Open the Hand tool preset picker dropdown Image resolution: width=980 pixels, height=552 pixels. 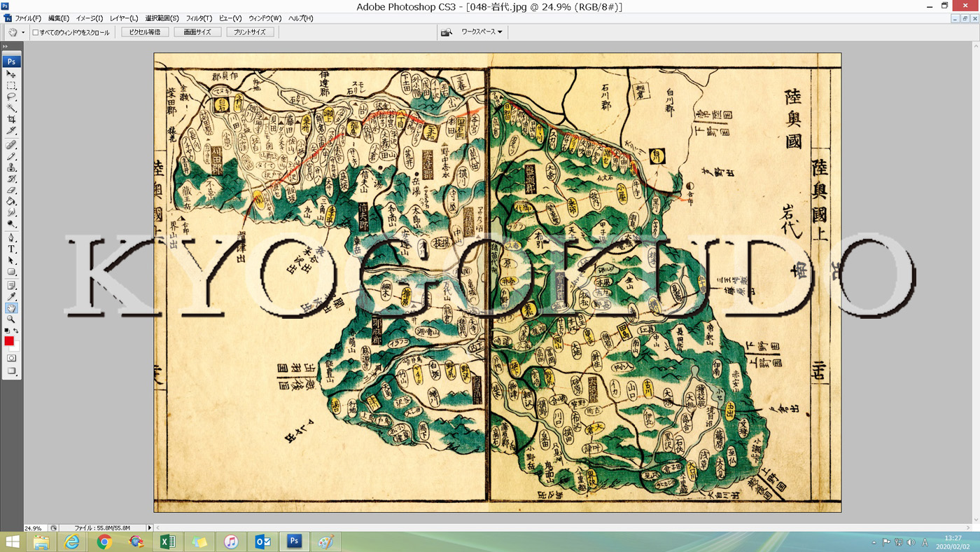(23, 32)
